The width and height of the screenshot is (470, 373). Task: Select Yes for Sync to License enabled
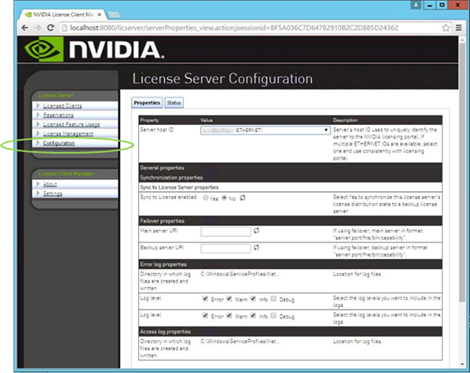click(x=206, y=198)
